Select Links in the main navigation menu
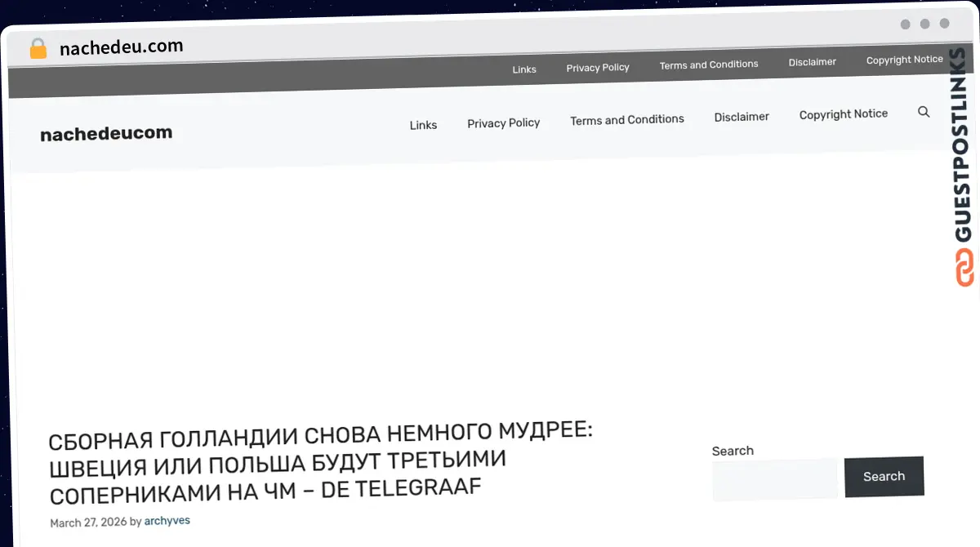 tap(423, 125)
